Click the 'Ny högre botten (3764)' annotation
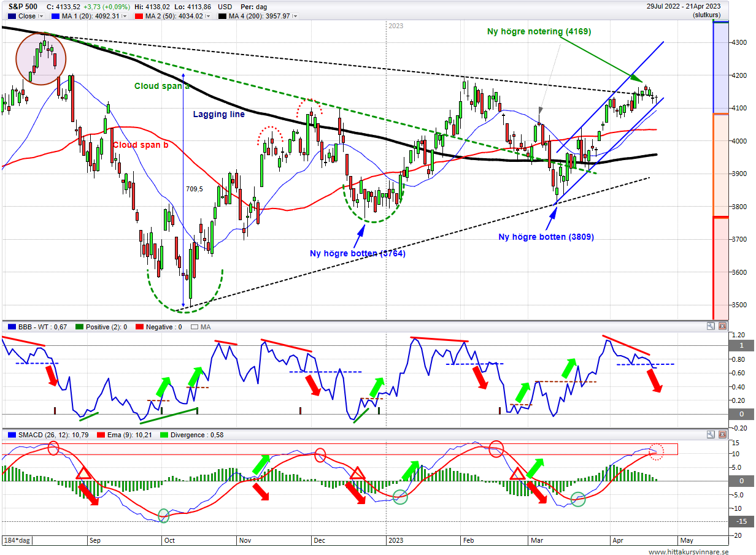Image resolution: width=756 pixels, height=555 pixels. 357,253
